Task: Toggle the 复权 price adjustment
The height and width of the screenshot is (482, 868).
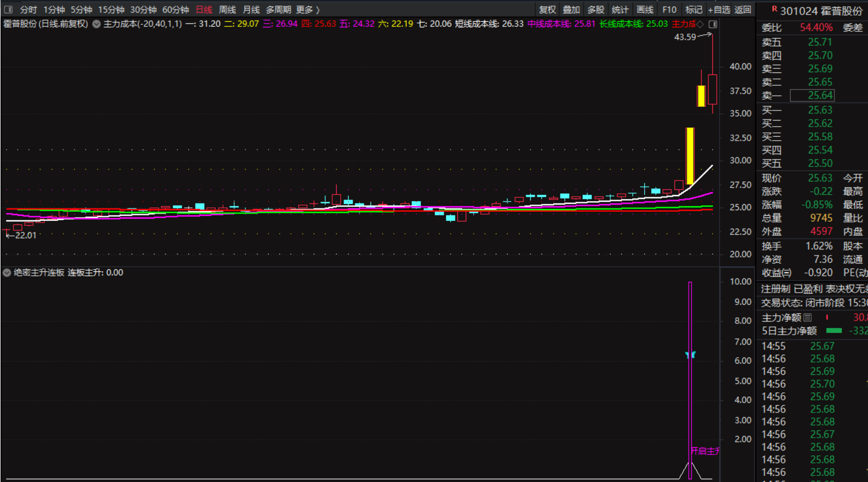Action: pos(547,10)
